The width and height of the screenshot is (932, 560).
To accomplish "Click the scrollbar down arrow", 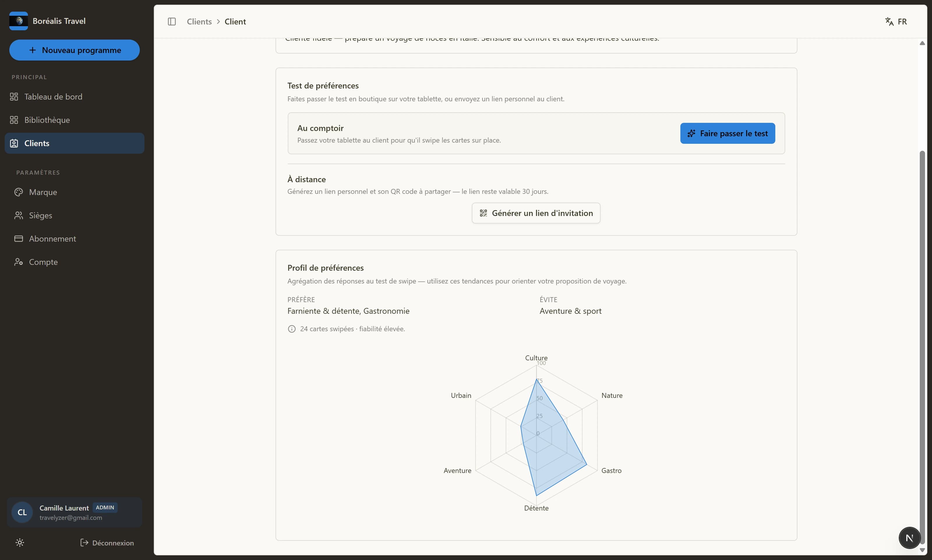I will point(922,550).
